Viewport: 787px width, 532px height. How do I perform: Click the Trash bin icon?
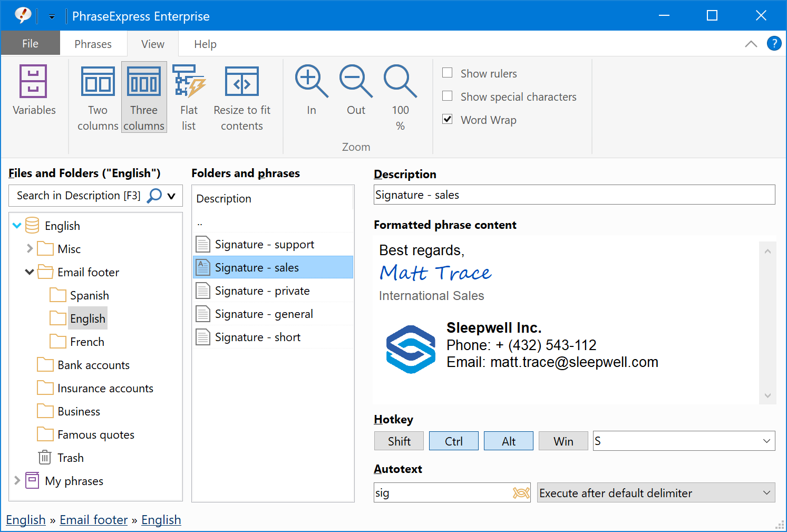tap(45, 457)
